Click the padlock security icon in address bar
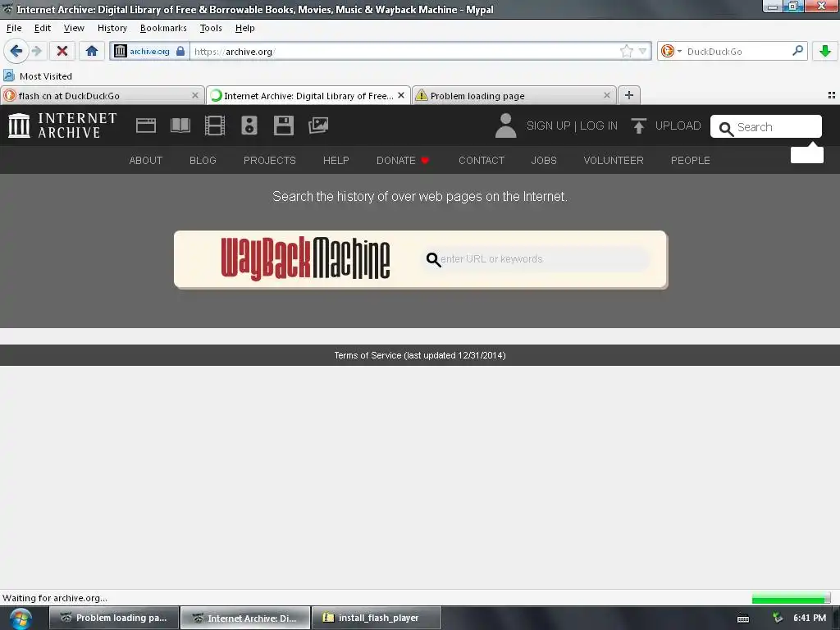 click(x=180, y=52)
